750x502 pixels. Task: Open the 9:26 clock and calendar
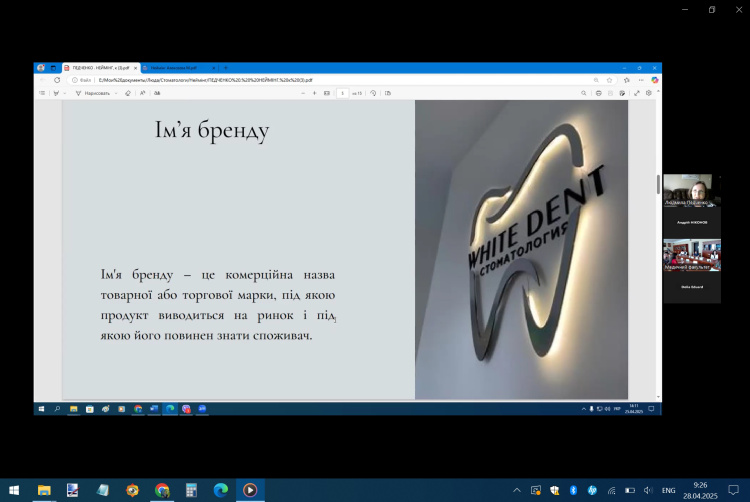pyautogui.click(x=700, y=491)
